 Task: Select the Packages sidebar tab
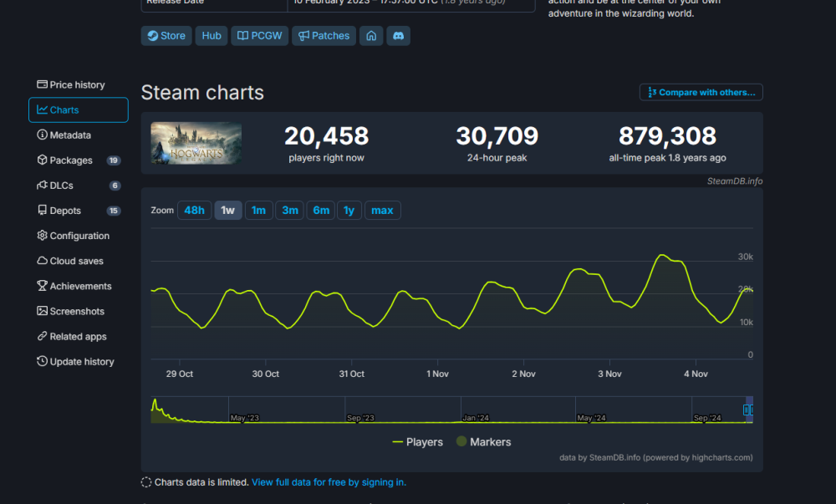click(71, 160)
